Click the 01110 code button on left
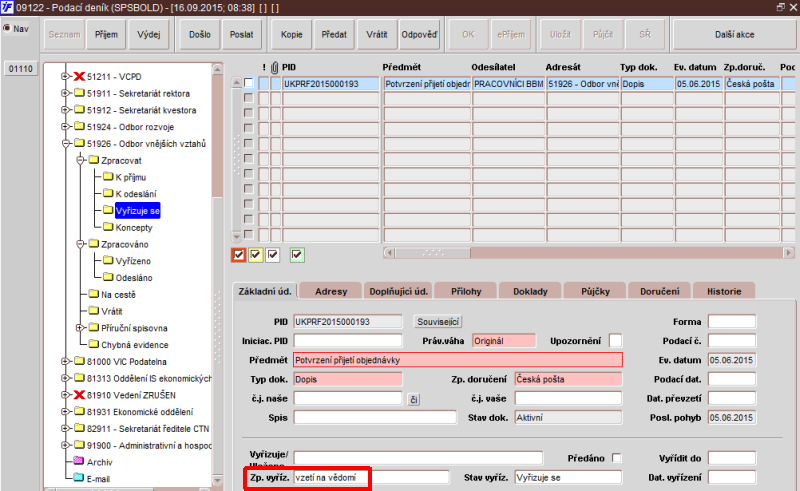This screenshot has width=800, height=491. [20, 68]
